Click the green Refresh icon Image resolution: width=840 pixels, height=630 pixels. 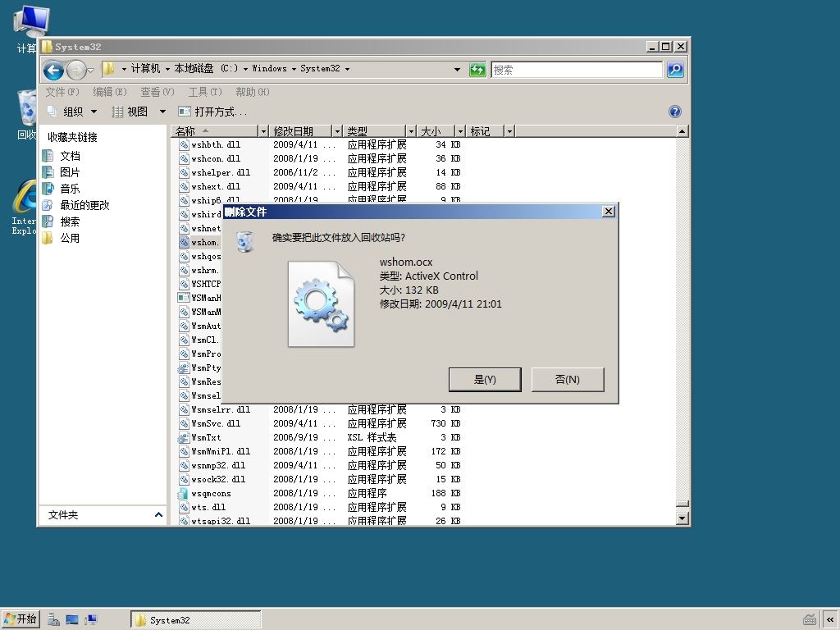tap(477, 70)
